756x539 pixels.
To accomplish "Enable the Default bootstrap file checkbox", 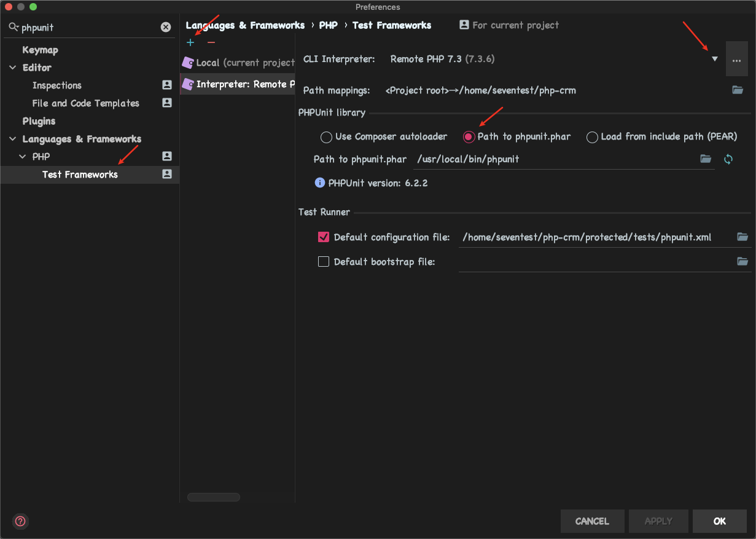I will (324, 262).
